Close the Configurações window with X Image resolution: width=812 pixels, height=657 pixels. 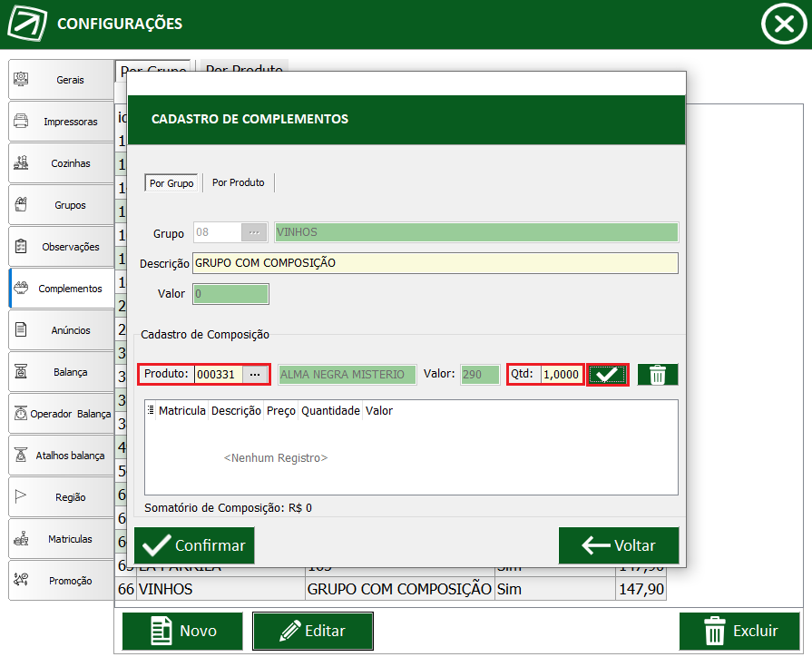[x=781, y=25]
